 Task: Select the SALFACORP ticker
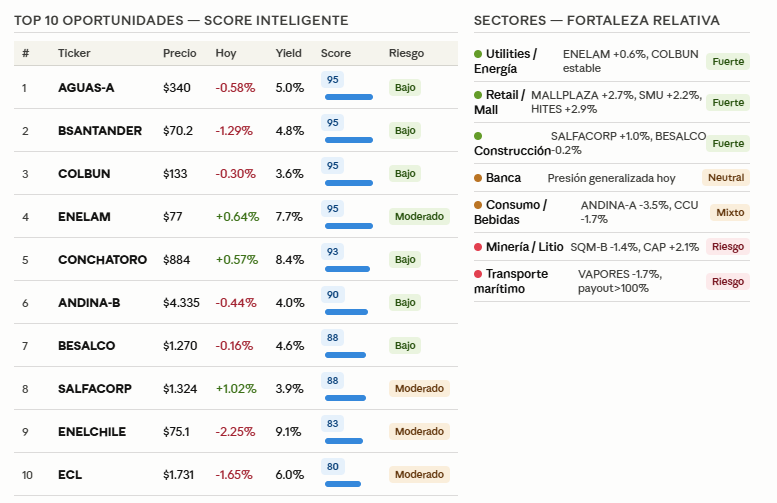(x=95, y=389)
